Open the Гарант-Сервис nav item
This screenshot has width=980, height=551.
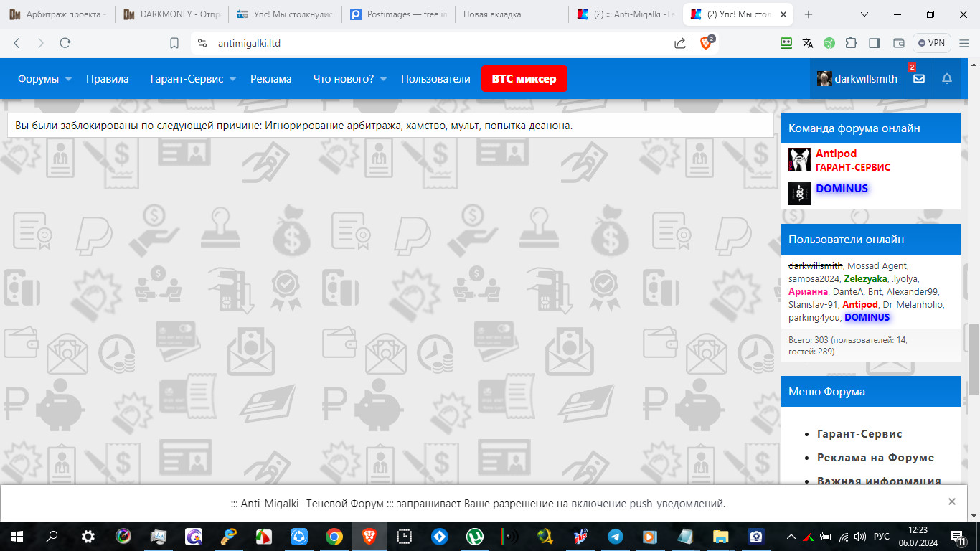coord(187,79)
